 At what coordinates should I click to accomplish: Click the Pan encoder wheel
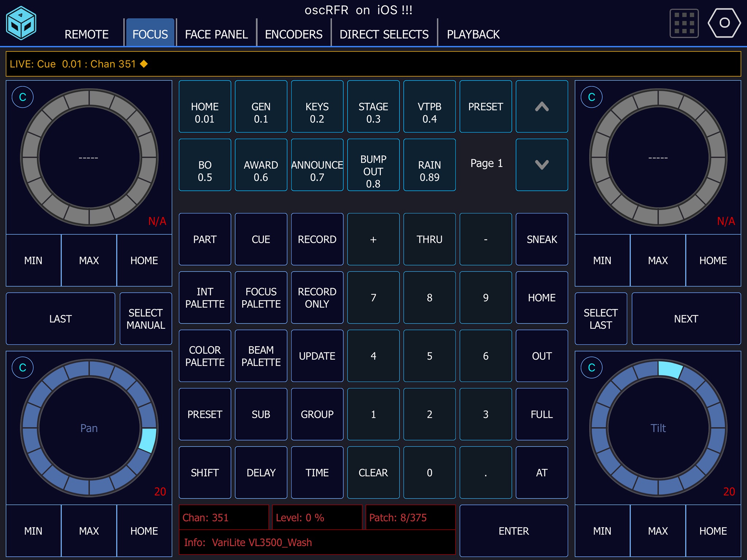click(89, 428)
